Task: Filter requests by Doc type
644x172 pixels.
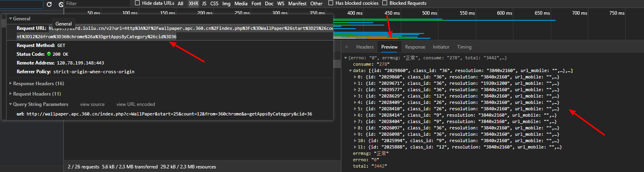Action: click(x=269, y=4)
